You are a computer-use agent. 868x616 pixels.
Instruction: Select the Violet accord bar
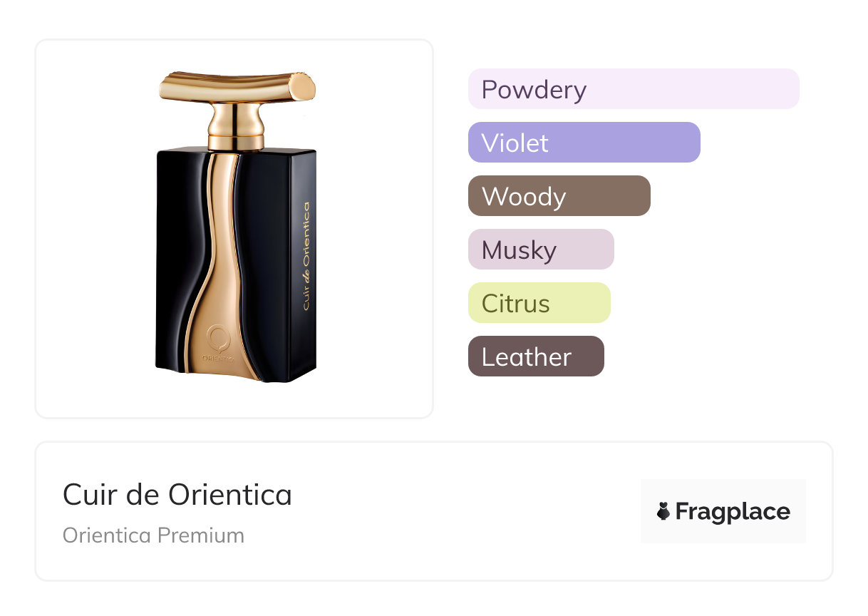(x=584, y=143)
